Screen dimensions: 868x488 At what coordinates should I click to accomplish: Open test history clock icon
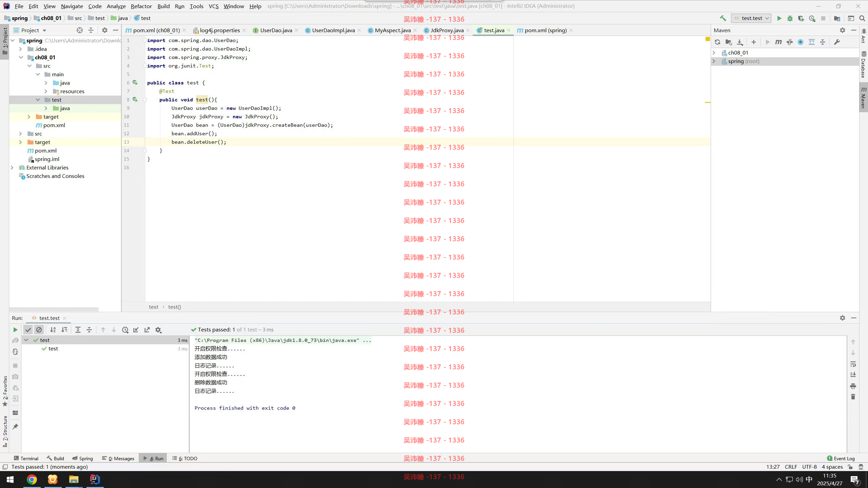tap(125, 330)
